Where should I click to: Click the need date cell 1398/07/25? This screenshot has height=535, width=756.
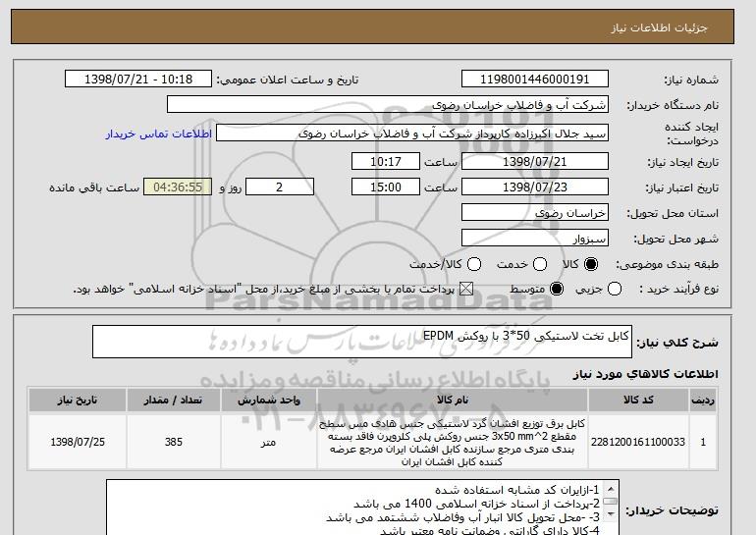point(78,442)
